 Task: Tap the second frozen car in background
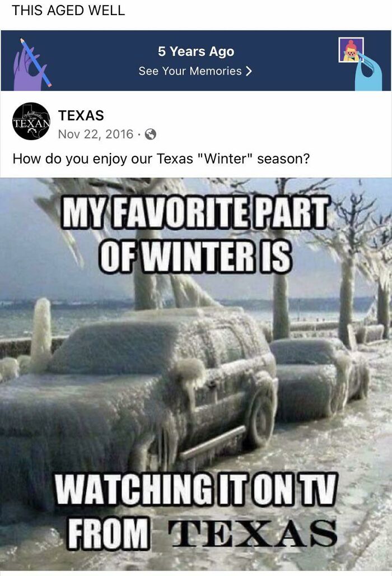pos(319,378)
